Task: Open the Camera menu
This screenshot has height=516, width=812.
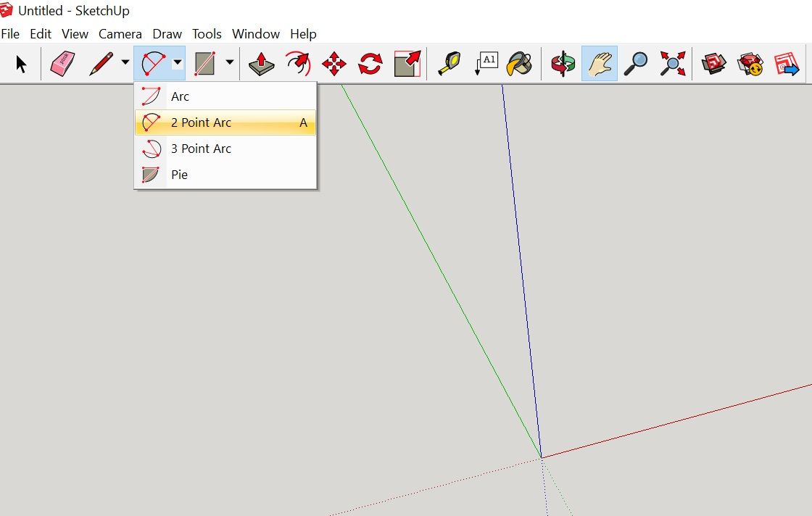Action: (x=120, y=33)
